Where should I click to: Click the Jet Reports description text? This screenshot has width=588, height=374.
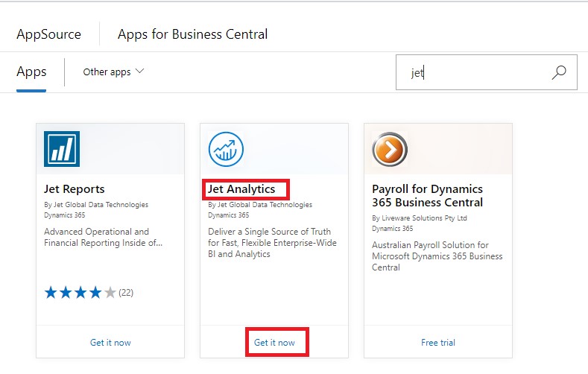tap(103, 237)
